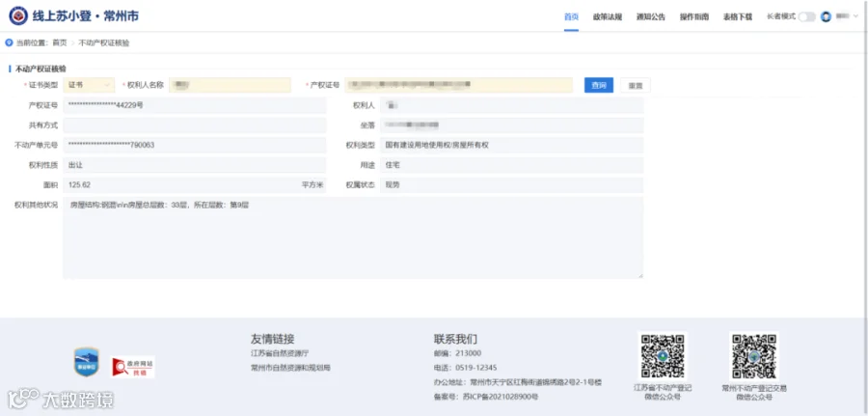Open the 政策法规 navigation tab
The height and width of the screenshot is (416, 868).
pyautogui.click(x=608, y=16)
